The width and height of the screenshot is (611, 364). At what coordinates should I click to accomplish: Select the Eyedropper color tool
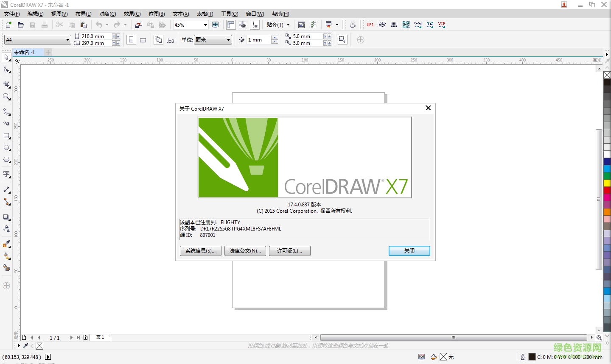[x=6, y=244]
